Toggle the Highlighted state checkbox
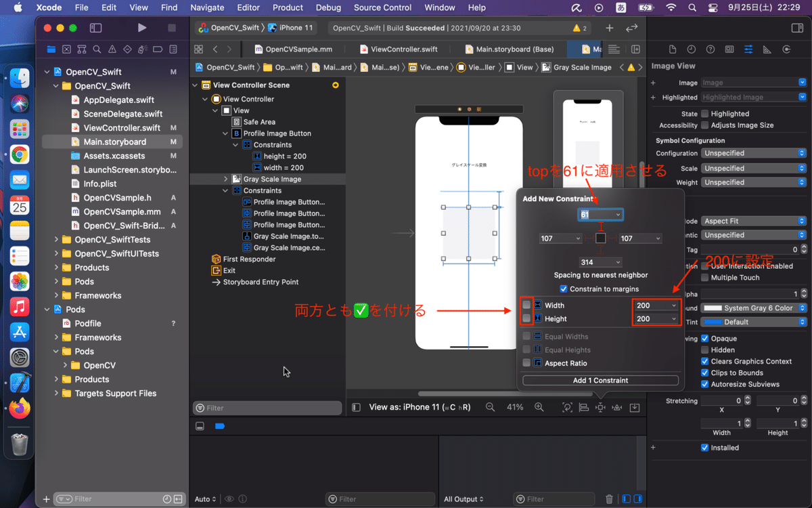The image size is (812, 508). click(x=705, y=114)
